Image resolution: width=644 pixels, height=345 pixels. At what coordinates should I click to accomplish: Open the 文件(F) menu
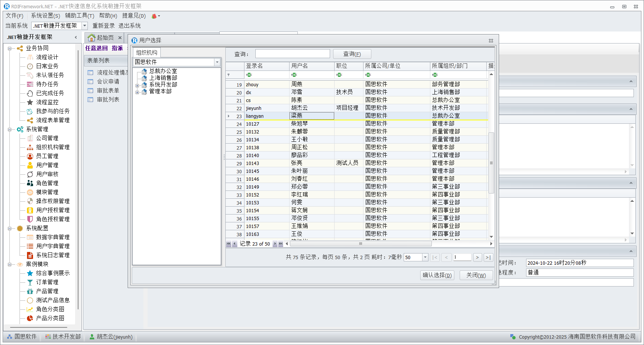[14, 16]
